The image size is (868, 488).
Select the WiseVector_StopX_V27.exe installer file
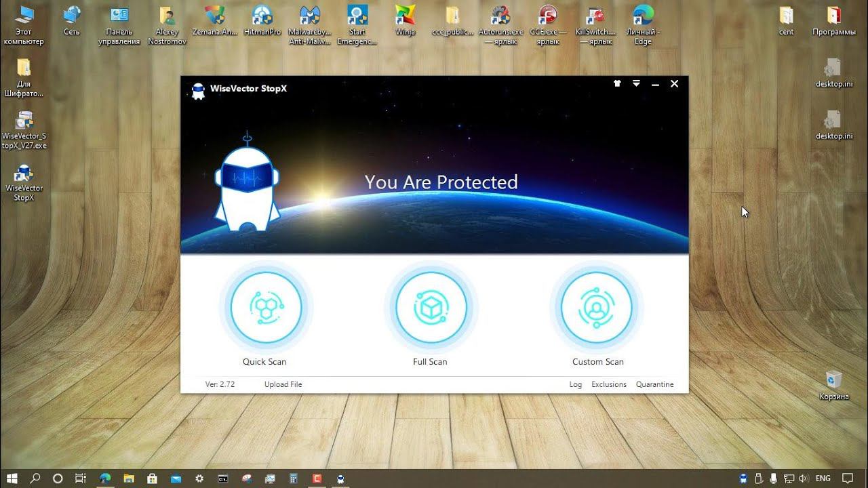click(x=24, y=130)
